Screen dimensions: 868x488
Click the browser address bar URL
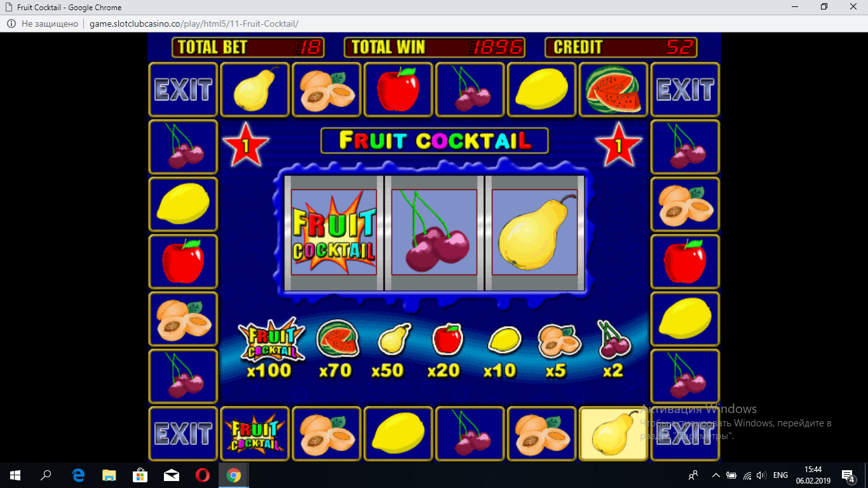coord(194,24)
